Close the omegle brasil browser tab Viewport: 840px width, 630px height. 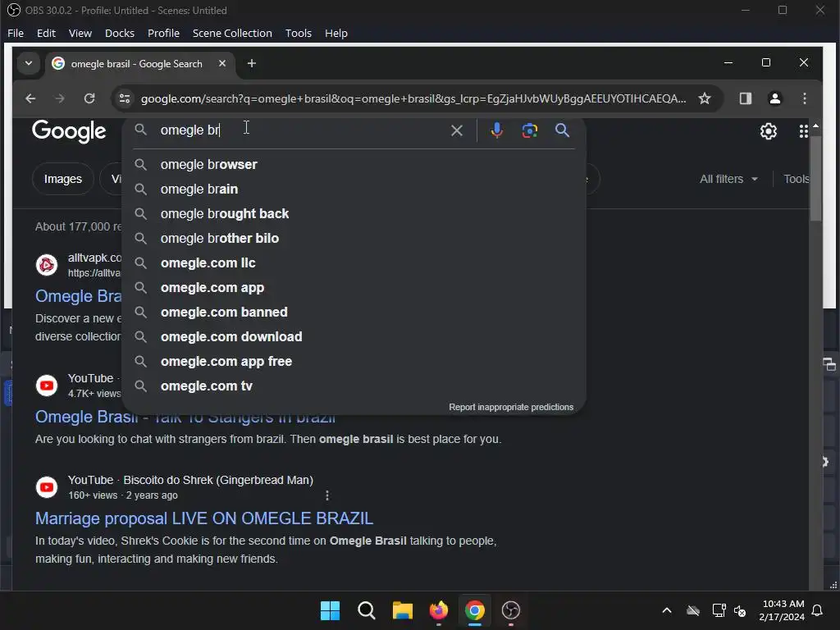(x=222, y=63)
